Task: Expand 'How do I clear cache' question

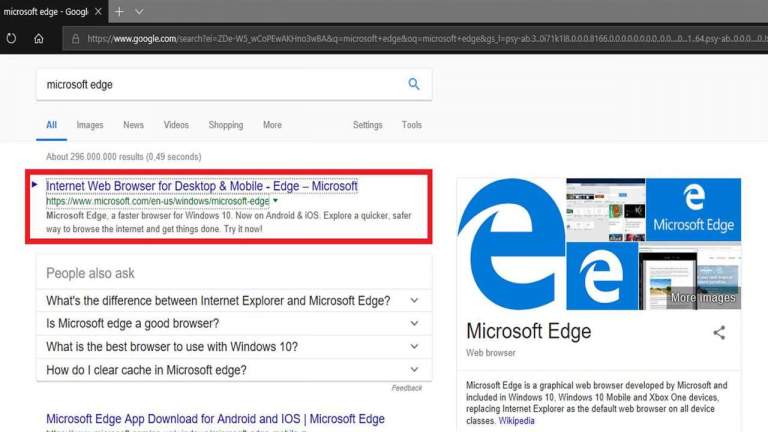Action: tap(234, 370)
